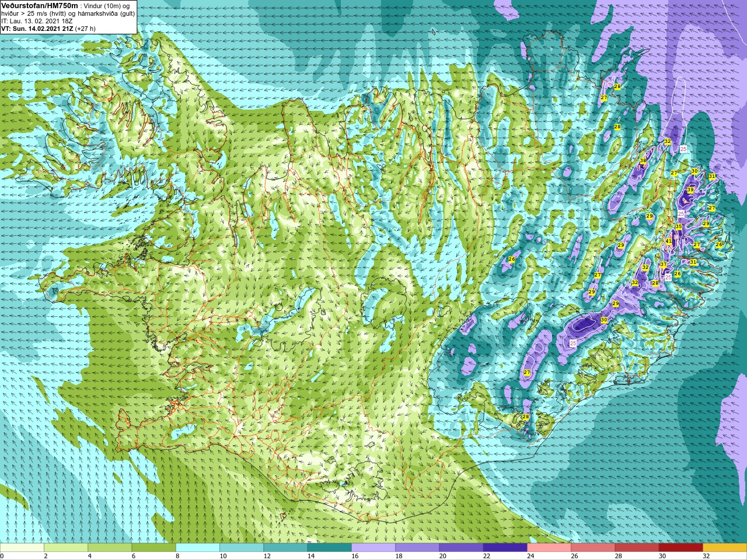Viewport: 747px width, 560px height.
Task: Pick the yellow gust marker labeled 37
Action: click(x=663, y=265)
